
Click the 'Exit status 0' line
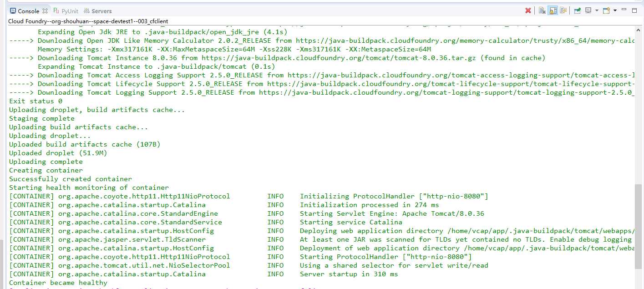coord(36,101)
